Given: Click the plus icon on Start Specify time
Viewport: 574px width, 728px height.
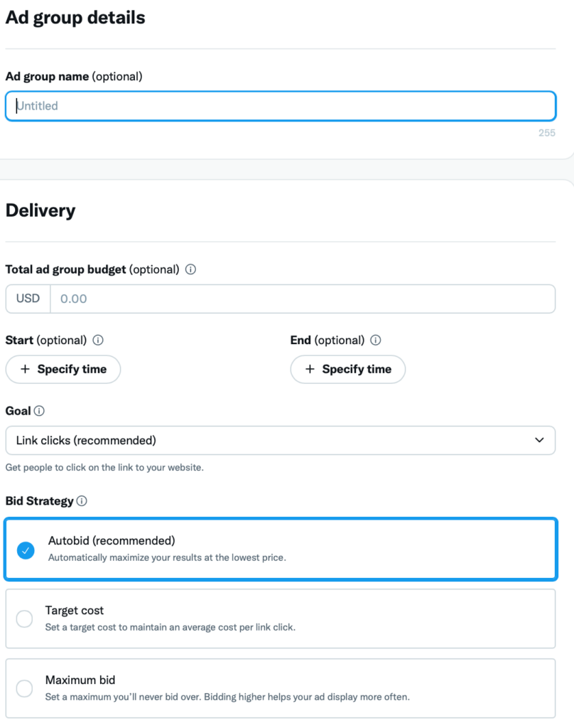Looking at the screenshot, I should (23, 369).
